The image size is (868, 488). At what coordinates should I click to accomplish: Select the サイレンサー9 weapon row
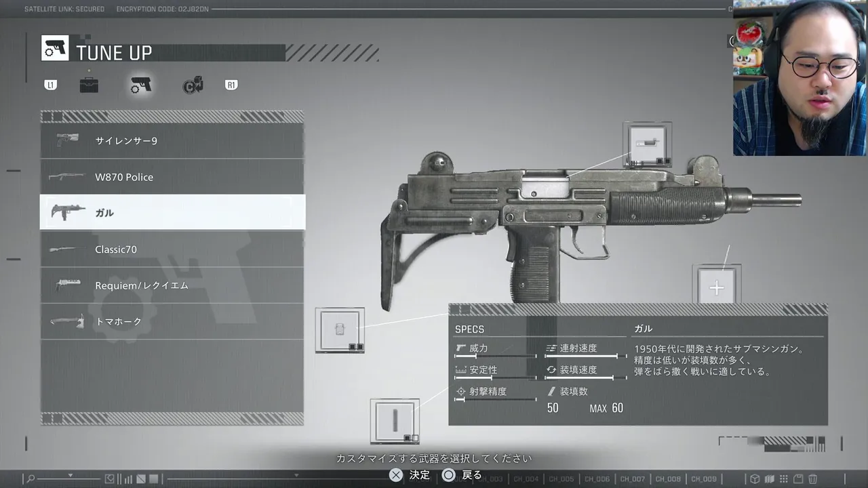172,141
